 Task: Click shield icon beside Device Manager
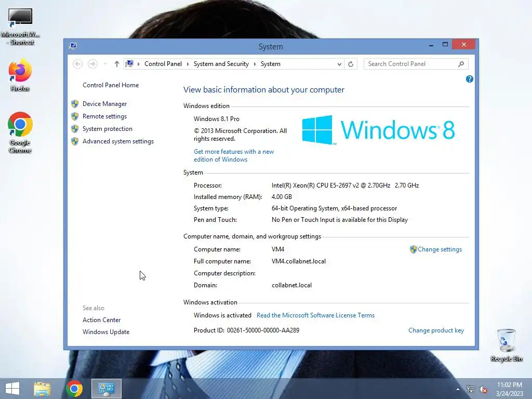pos(75,104)
